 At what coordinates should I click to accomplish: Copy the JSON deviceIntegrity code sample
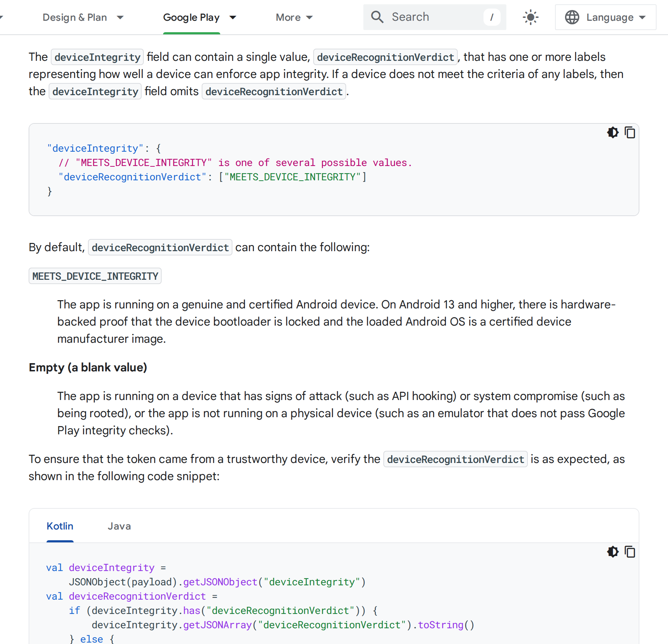pos(630,133)
